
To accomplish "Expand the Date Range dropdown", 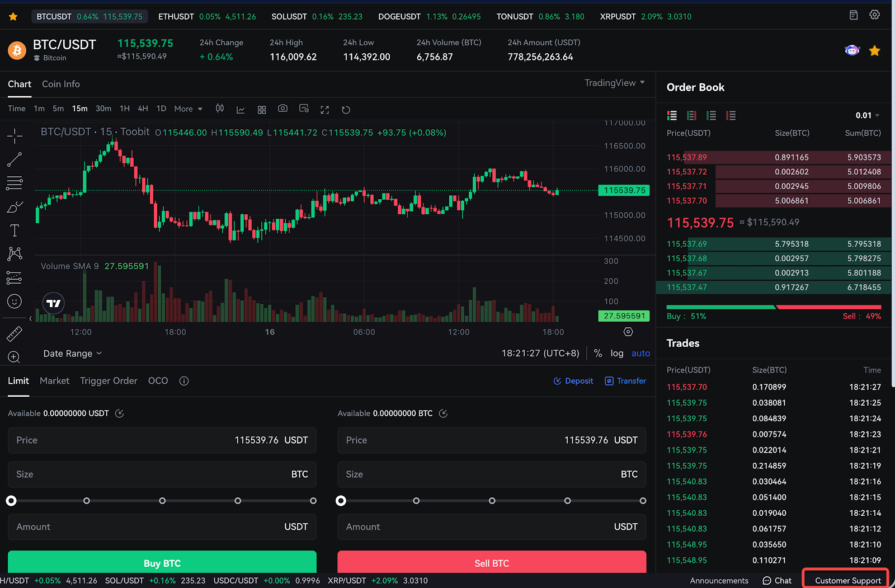I will tap(73, 354).
